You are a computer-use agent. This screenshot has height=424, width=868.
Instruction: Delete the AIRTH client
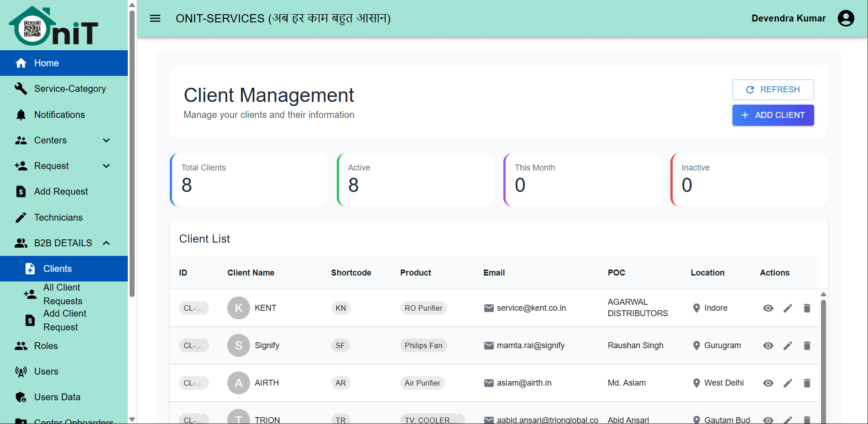(x=807, y=383)
